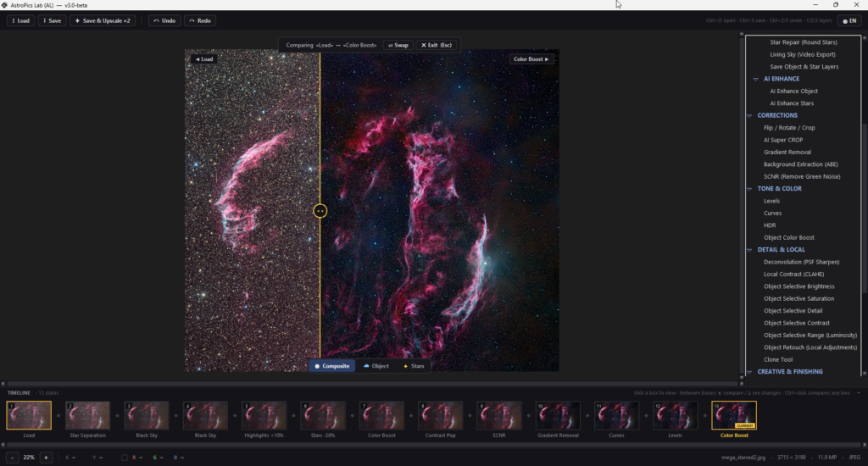Select Contrast Pop timeline thumbnail
Screen dimensions: 868x466
point(440,415)
